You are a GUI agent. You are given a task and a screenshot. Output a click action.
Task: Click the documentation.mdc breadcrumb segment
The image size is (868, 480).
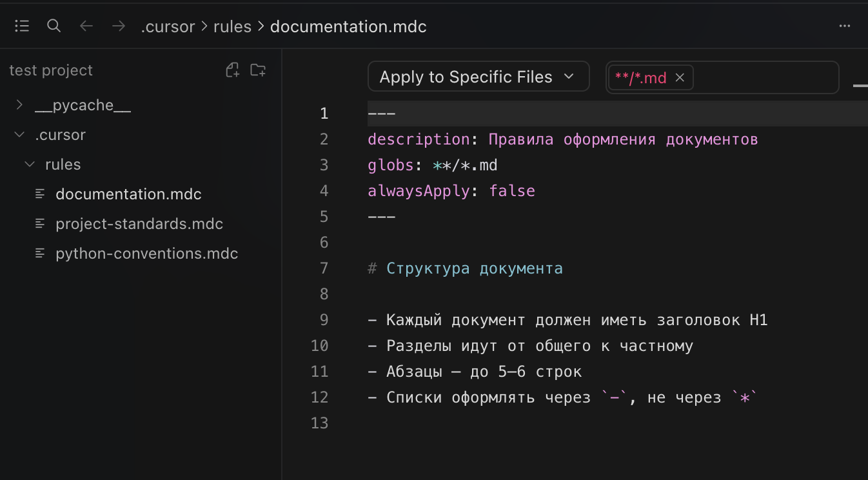348,26
